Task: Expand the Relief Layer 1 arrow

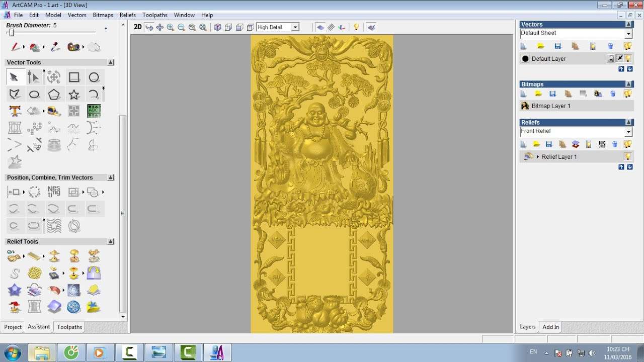Action: point(538,157)
